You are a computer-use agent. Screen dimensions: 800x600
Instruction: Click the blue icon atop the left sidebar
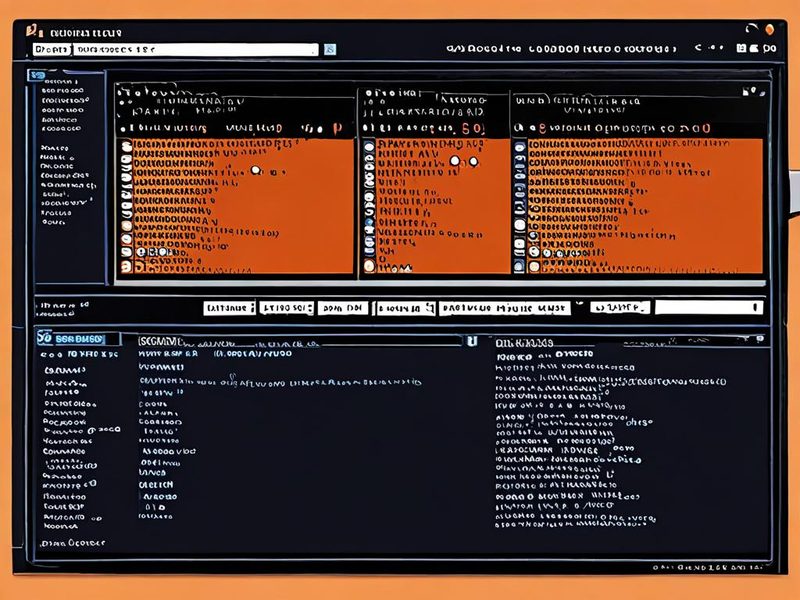pyautogui.click(x=35, y=76)
